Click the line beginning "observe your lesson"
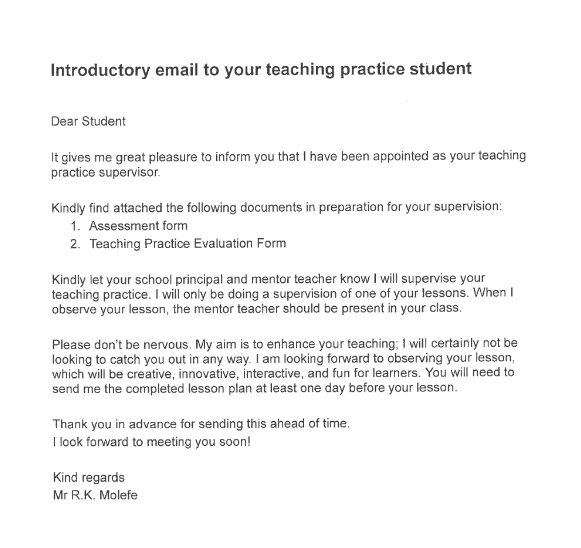The image size is (581, 548). (257, 309)
